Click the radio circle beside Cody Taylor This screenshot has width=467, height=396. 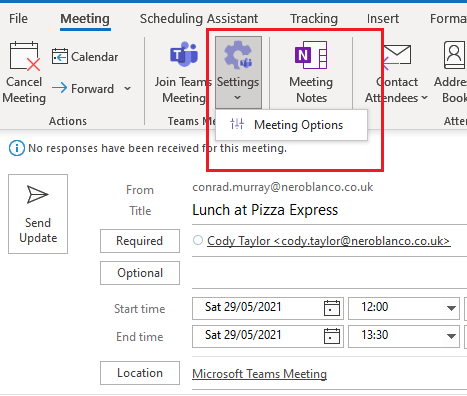198,240
